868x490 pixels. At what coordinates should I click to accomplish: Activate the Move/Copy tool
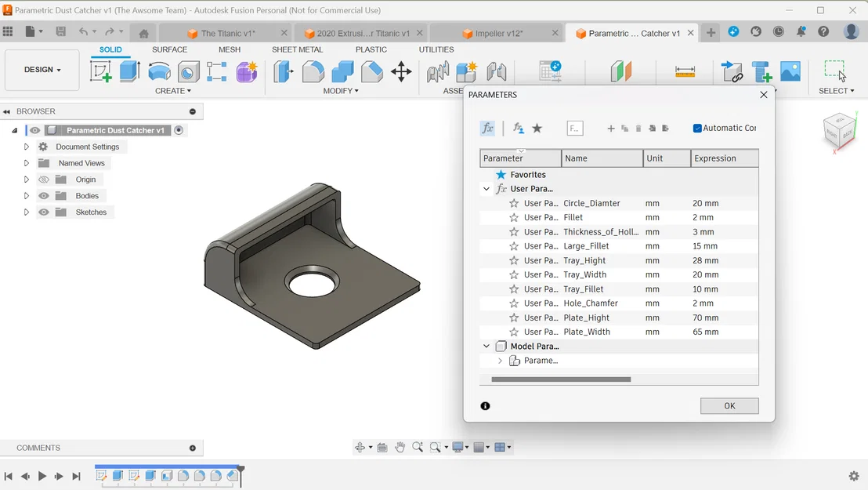pyautogui.click(x=402, y=71)
